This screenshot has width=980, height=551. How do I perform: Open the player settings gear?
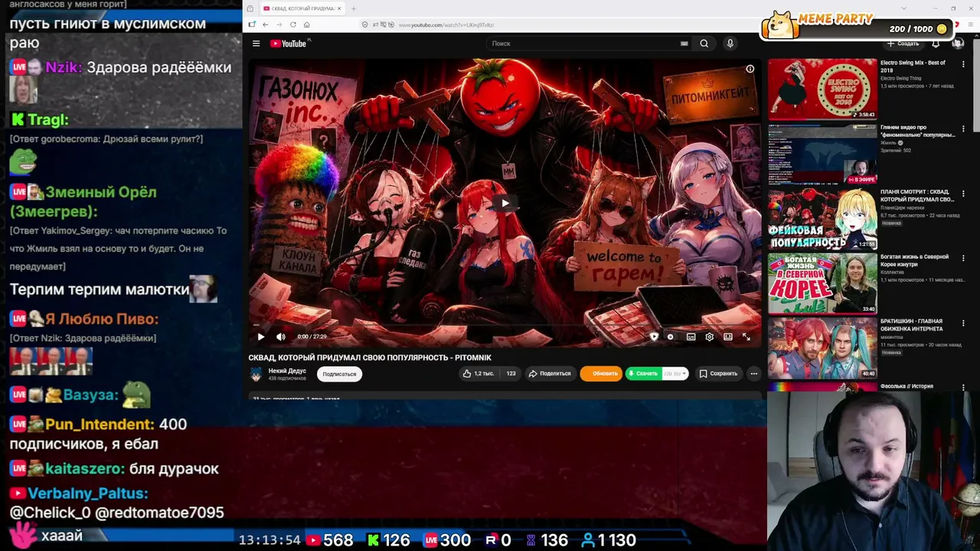point(709,337)
